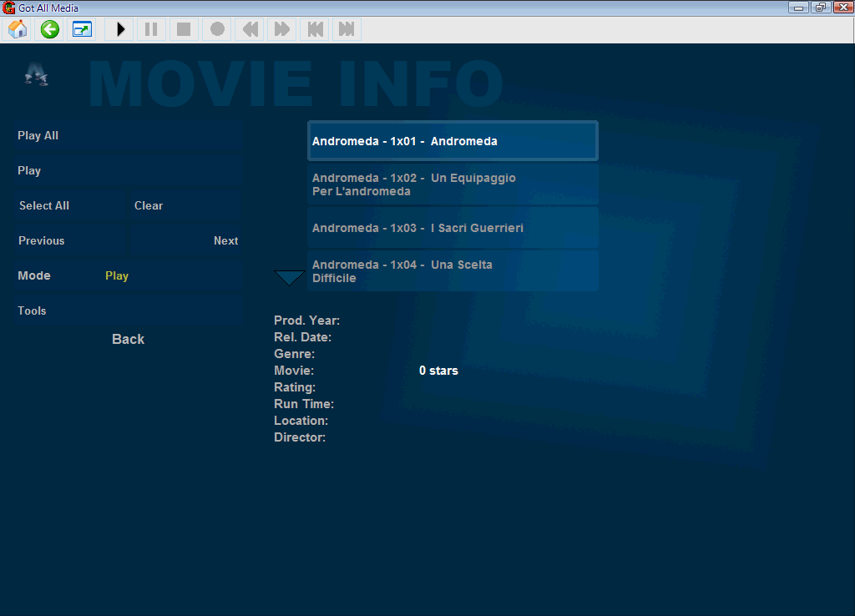Click the down triangle to scroll the episode list
This screenshot has height=616, width=855.
[x=289, y=277]
